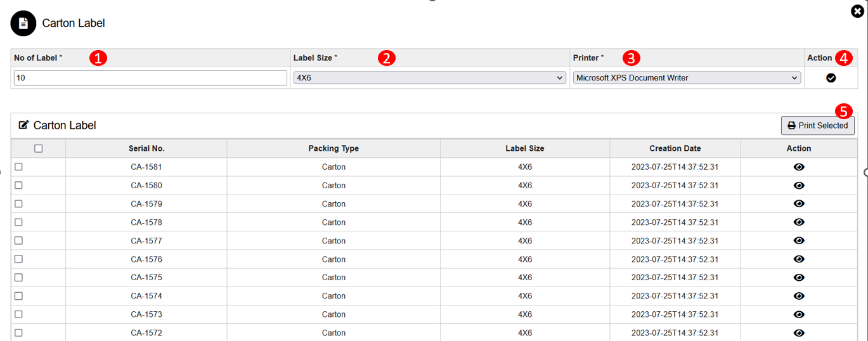868x341 pixels.
Task: Show label preview for CA-1575
Action: 799,278
